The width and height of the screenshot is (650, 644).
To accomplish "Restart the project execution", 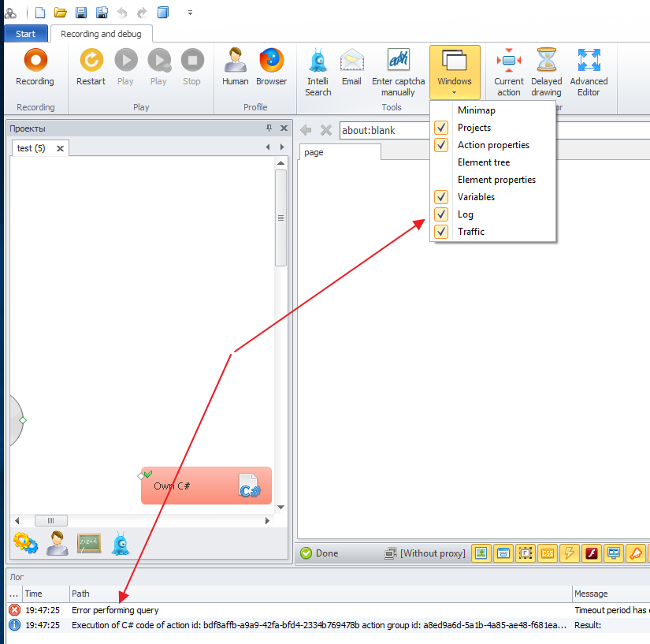I will (x=91, y=67).
